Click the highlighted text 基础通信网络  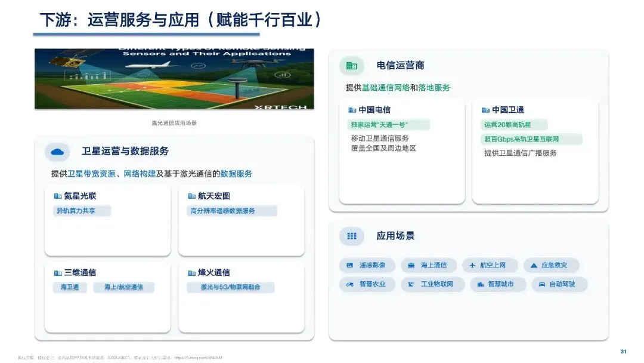386,88
